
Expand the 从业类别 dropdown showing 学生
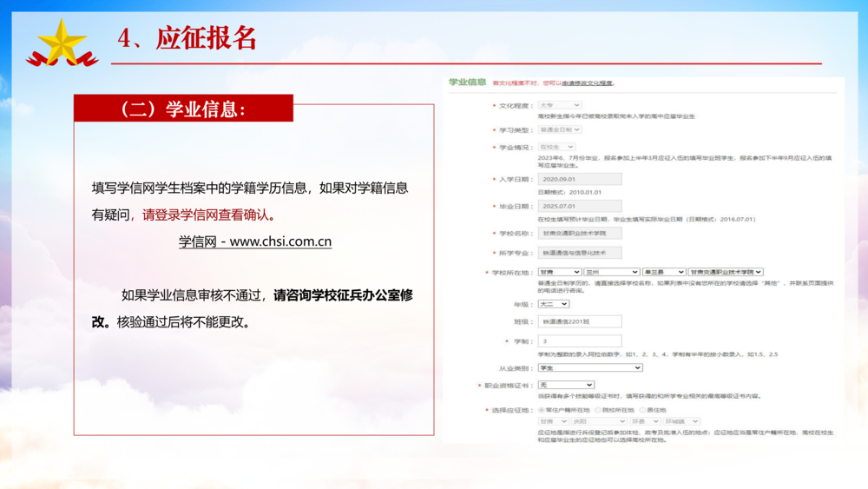589,367
